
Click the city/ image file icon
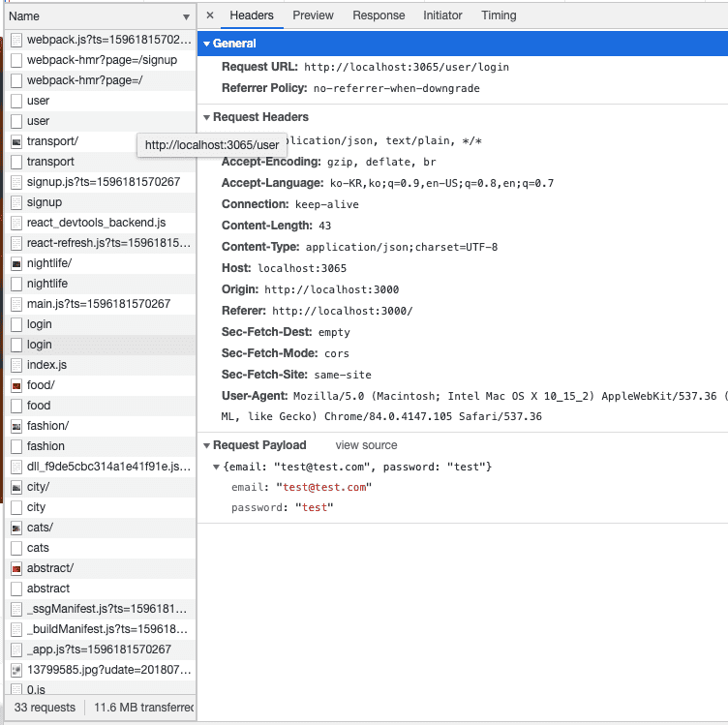(x=16, y=487)
